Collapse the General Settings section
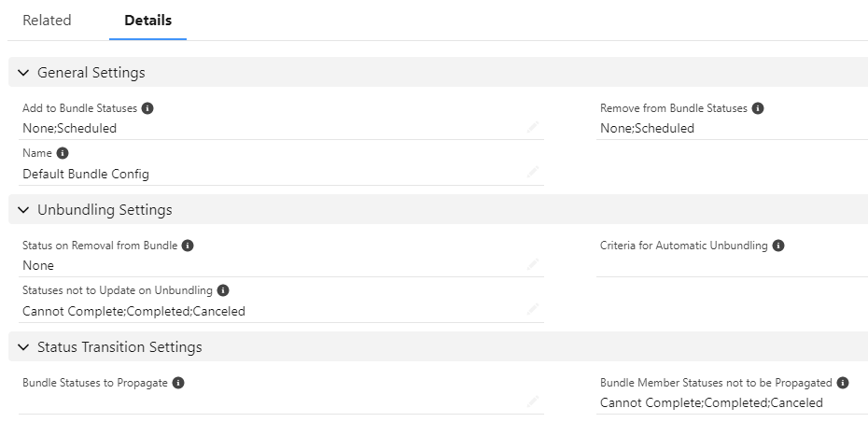The width and height of the screenshot is (868, 422). click(x=23, y=73)
